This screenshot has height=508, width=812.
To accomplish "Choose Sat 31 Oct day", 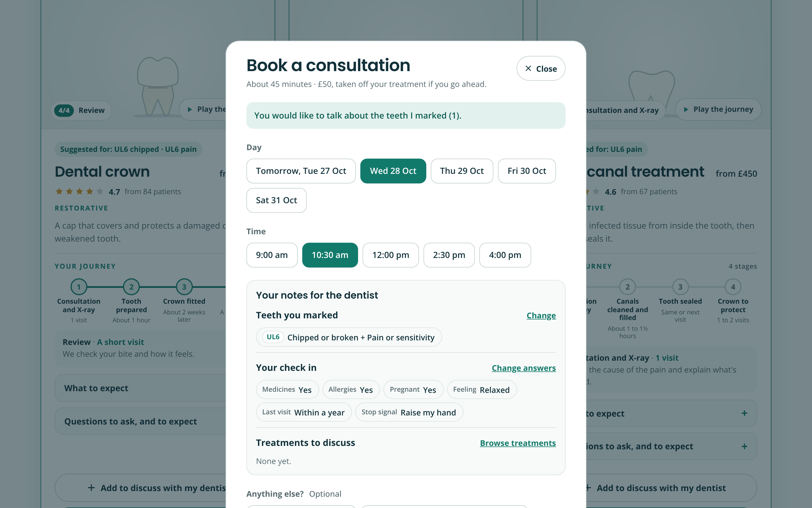I will [276, 200].
